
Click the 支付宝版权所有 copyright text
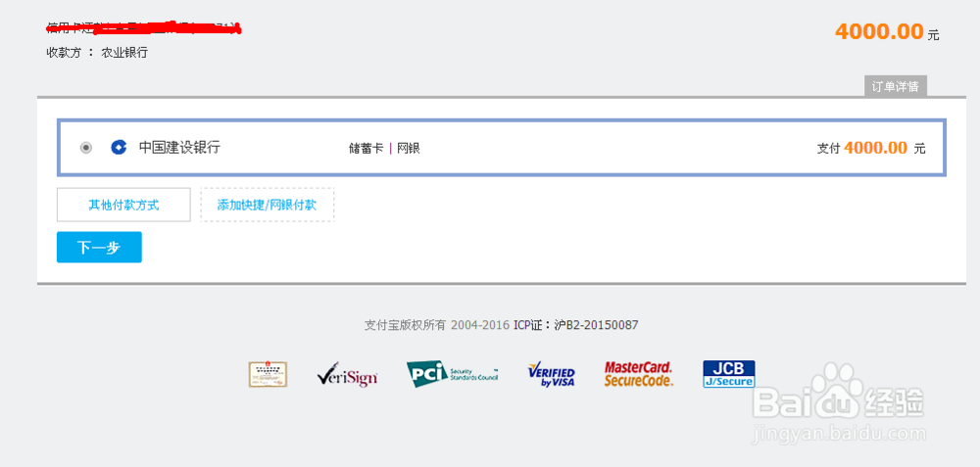406,325
